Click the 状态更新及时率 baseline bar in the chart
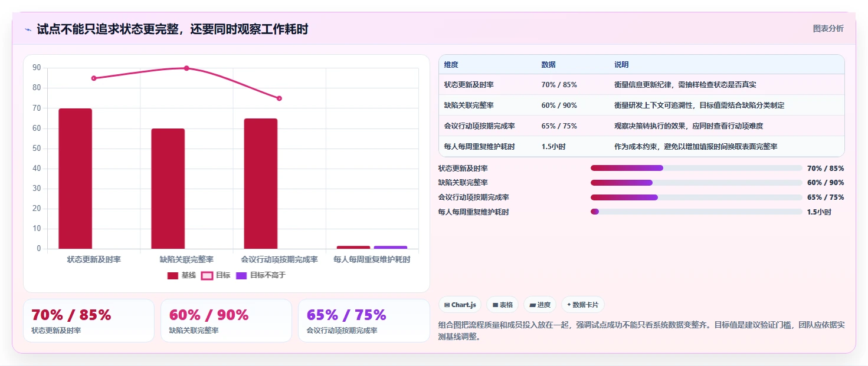This screenshot has width=868, height=366. [75, 179]
